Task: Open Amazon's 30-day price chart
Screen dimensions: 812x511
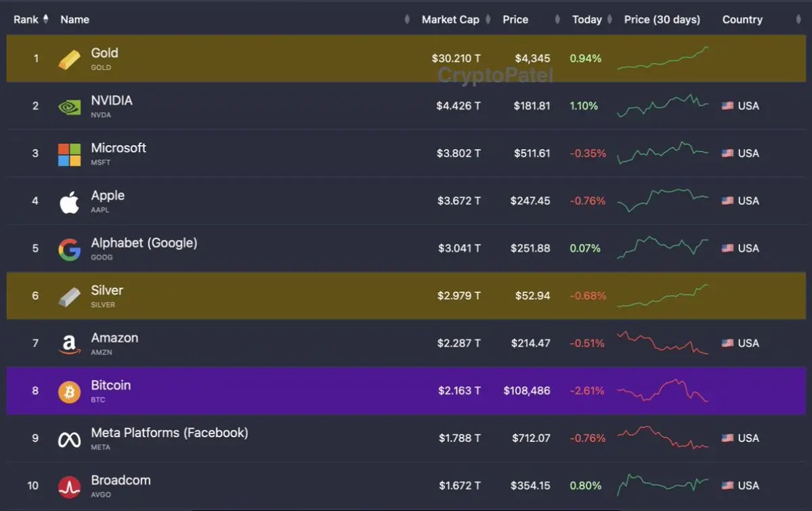Action: pos(662,342)
